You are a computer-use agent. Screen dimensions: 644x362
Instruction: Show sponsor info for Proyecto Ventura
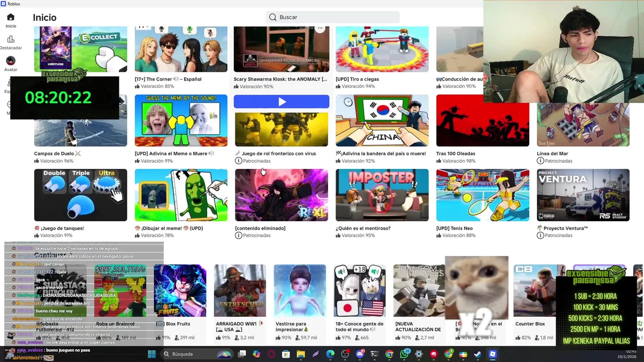(x=540, y=235)
